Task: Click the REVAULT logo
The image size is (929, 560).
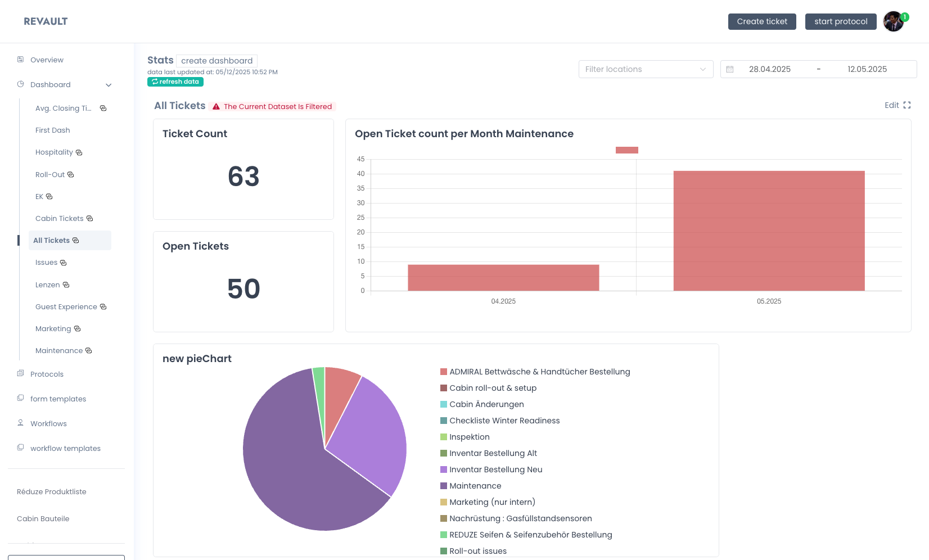Action: coord(46,21)
